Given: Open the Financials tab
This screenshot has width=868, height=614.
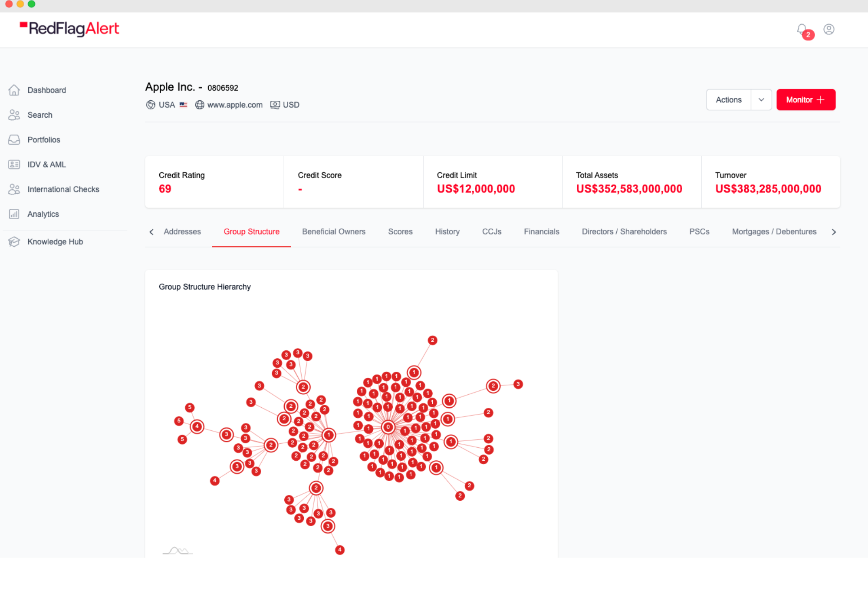Looking at the screenshot, I should point(542,231).
